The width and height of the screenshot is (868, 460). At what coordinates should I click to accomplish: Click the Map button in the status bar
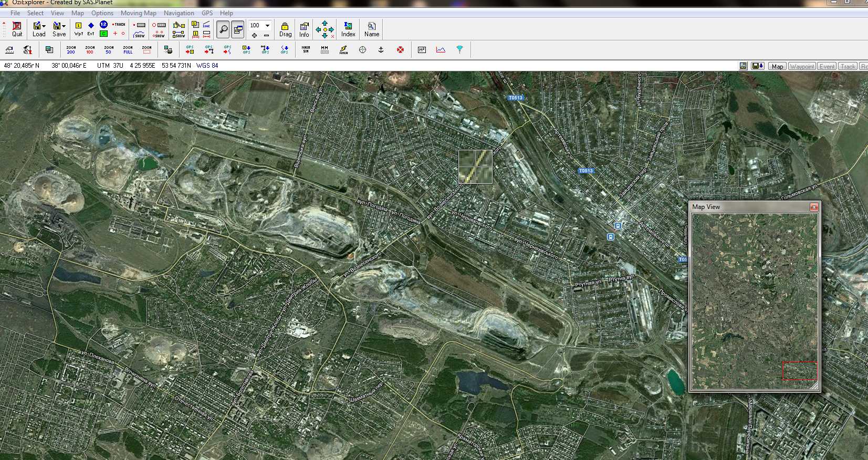coord(777,66)
